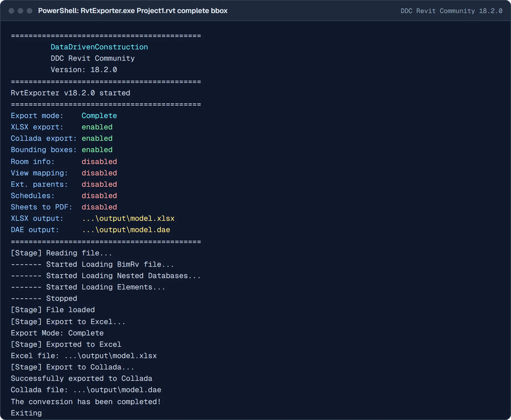Click 'The conversion has been completed!' line
This screenshot has width=511, height=420.
tap(86, 402)
